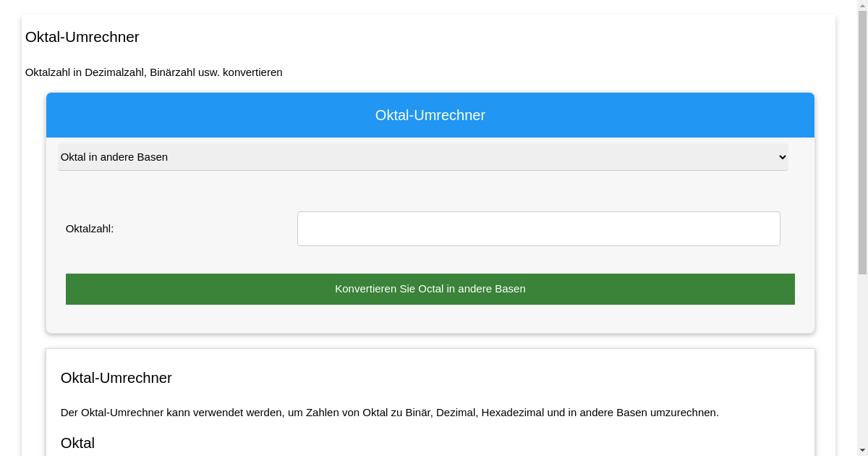The image size is (868, 456).
Task: Select the 'Oktal-Umrechner' page title
Action: point(82,37)
